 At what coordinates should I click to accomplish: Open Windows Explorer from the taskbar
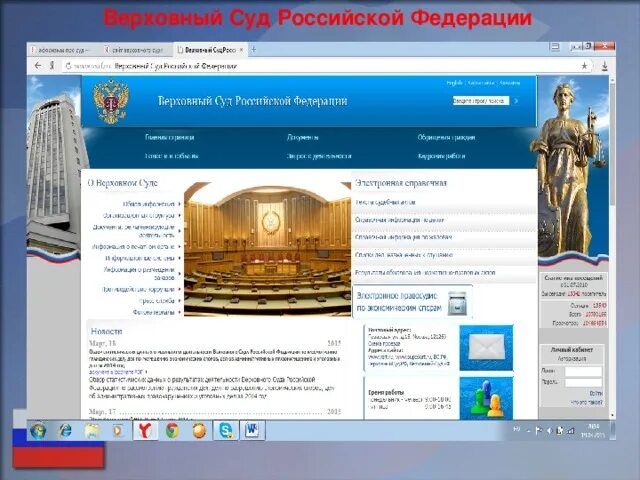(x=92, y=431)
